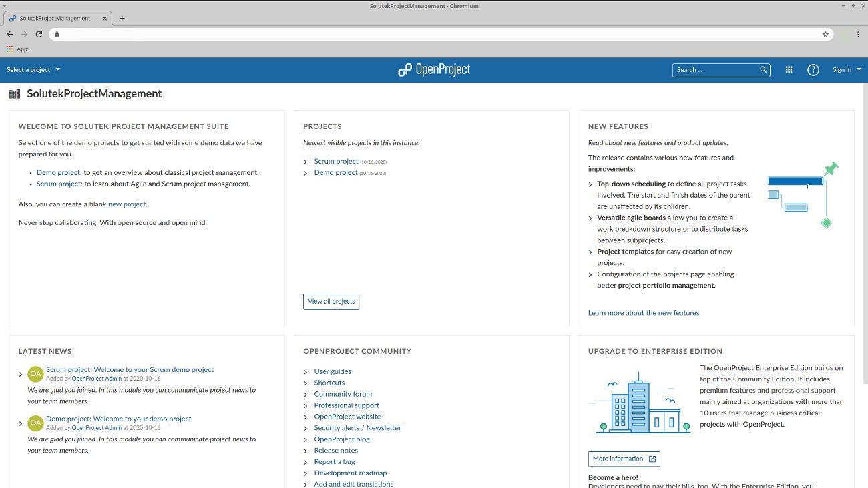Open the Select a project dropdown
868x488 pixels.
[33, 69]
